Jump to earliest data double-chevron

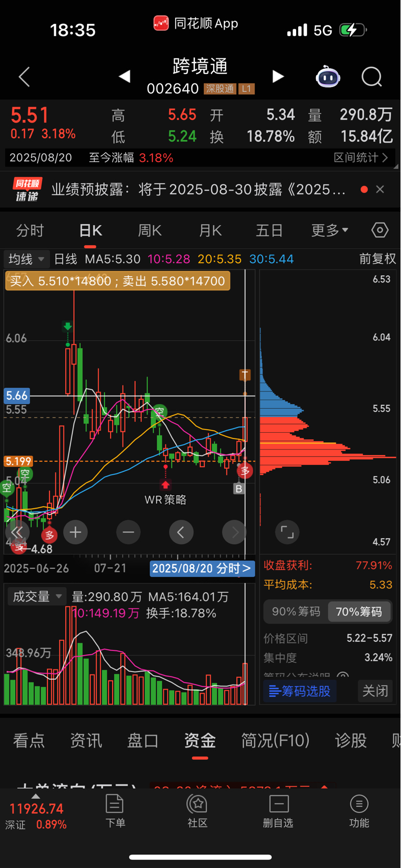tap(17, 532)
